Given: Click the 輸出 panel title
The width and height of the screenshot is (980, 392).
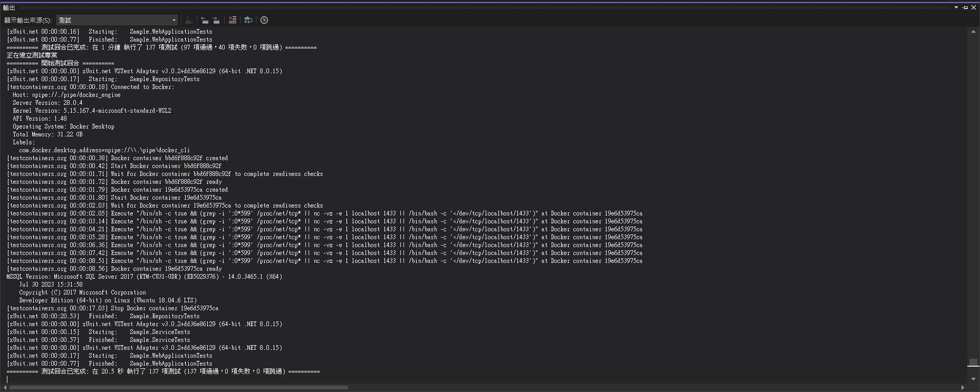Looking at the screenshot, I should [9, 7].
